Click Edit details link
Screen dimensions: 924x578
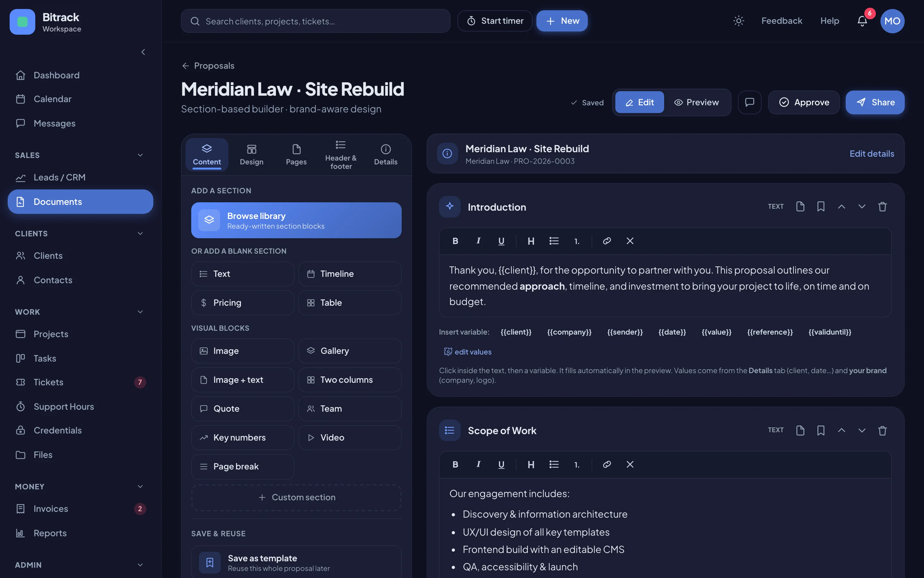pos(872,154)
